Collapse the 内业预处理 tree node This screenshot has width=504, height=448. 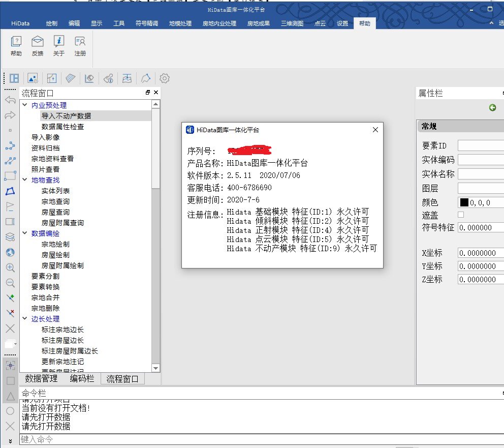pos(25,105)
